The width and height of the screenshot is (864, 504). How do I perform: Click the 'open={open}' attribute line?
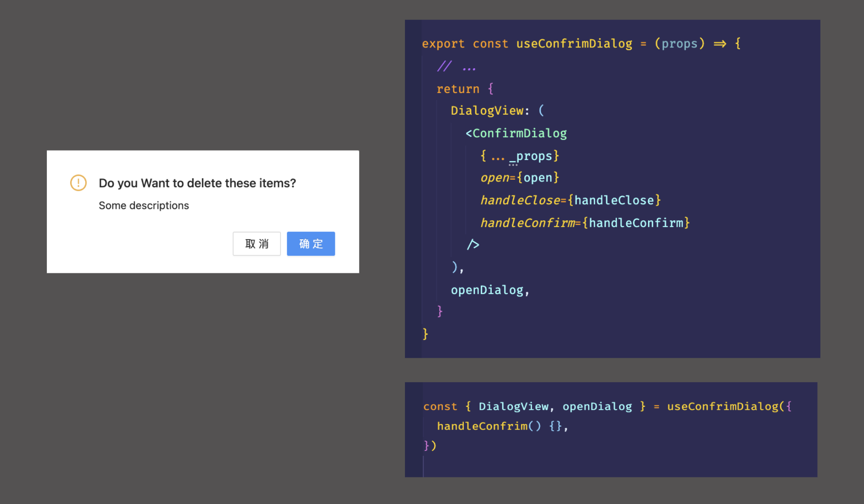pos(520,178)
